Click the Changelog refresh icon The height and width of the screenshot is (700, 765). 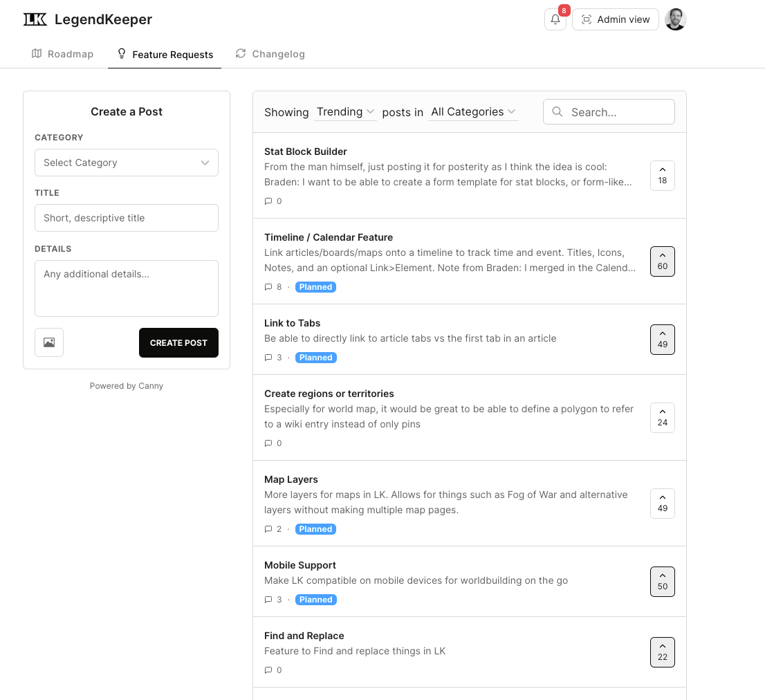click(x=241, y=53)
